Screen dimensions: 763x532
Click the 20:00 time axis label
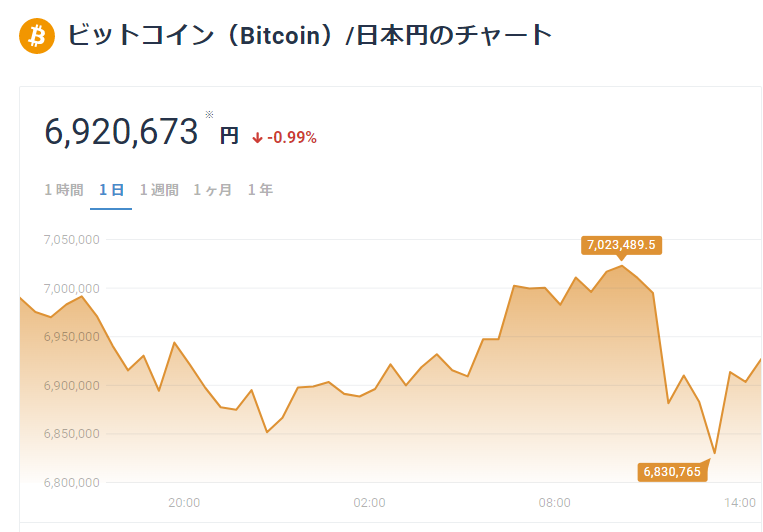[x=184, y=502]
